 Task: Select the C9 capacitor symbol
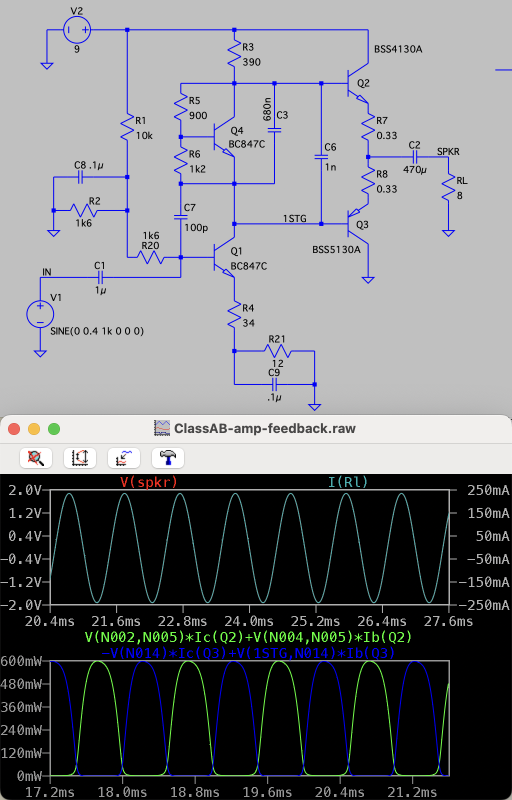pos(275,384)
